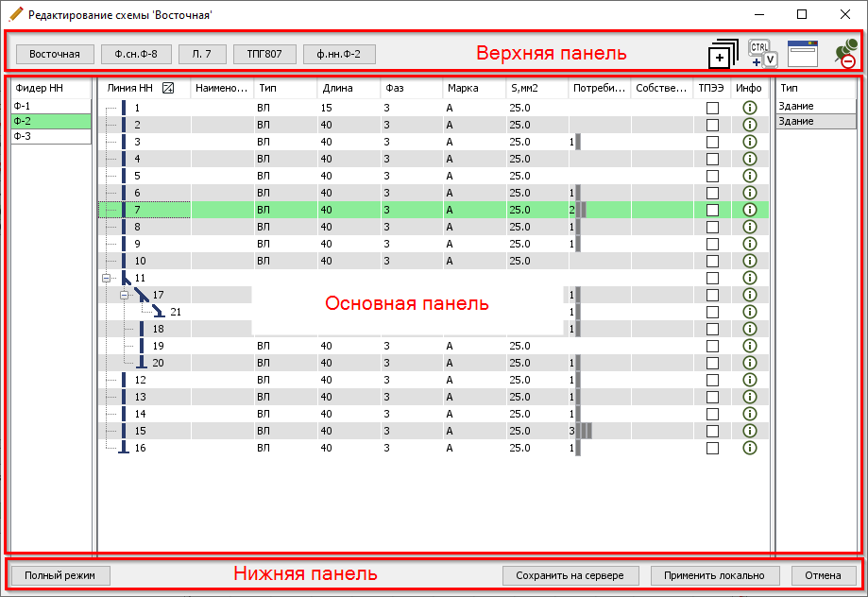Tick the ТПЭЭ checkbox for line 2
The height and width of the screenshot is (597, 868).
click(712, 125)
